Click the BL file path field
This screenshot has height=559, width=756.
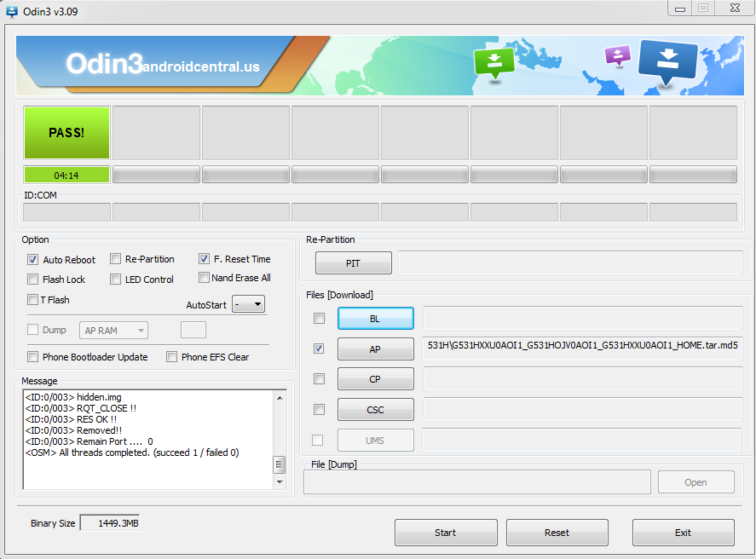(x=583, y=318)
